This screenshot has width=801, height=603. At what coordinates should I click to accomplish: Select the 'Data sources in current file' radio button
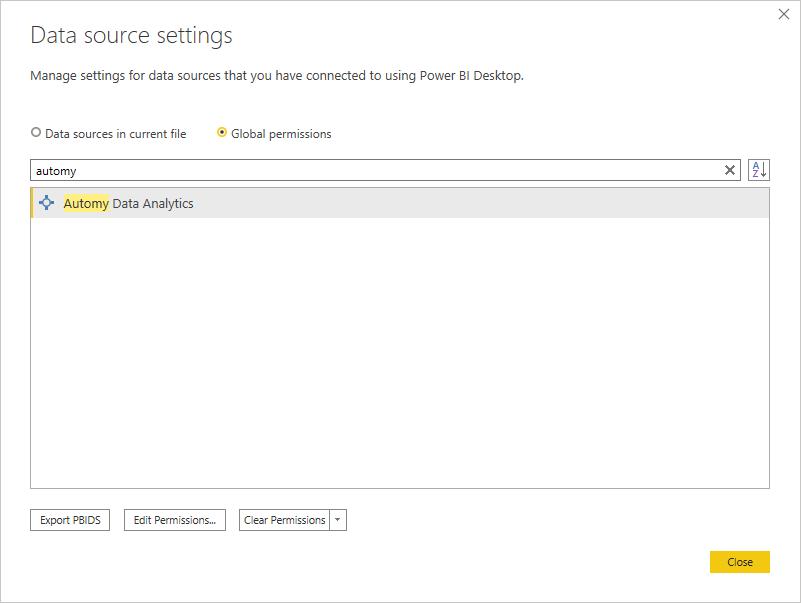coord(36,132)
